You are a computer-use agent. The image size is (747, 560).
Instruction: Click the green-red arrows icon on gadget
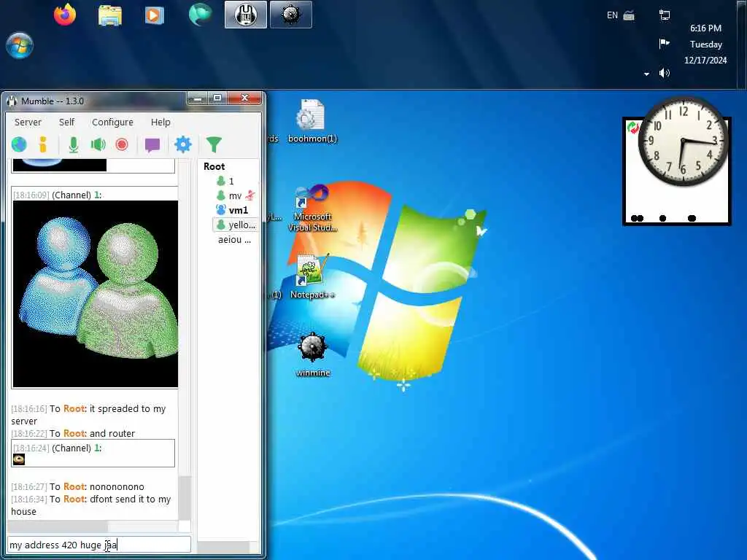click(x=632, y=128)
